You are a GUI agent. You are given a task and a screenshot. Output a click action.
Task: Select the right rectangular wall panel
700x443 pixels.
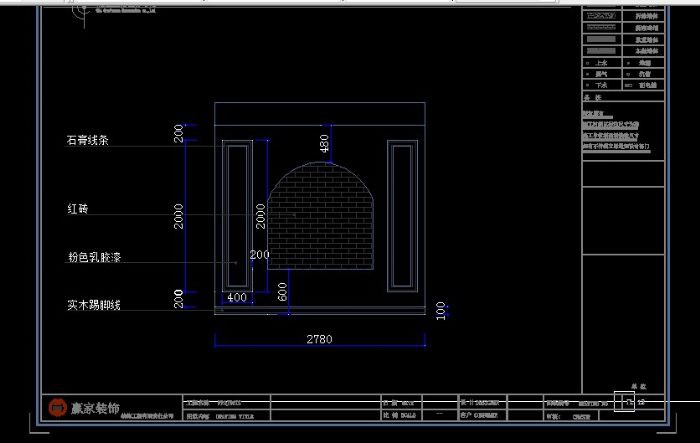coord(402,216)
